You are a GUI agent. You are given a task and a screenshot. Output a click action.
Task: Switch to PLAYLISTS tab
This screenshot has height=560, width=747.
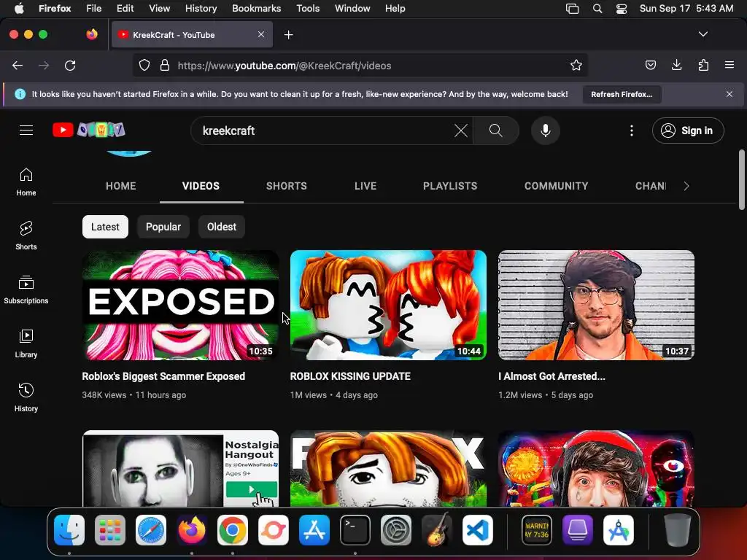coord(450,186)
